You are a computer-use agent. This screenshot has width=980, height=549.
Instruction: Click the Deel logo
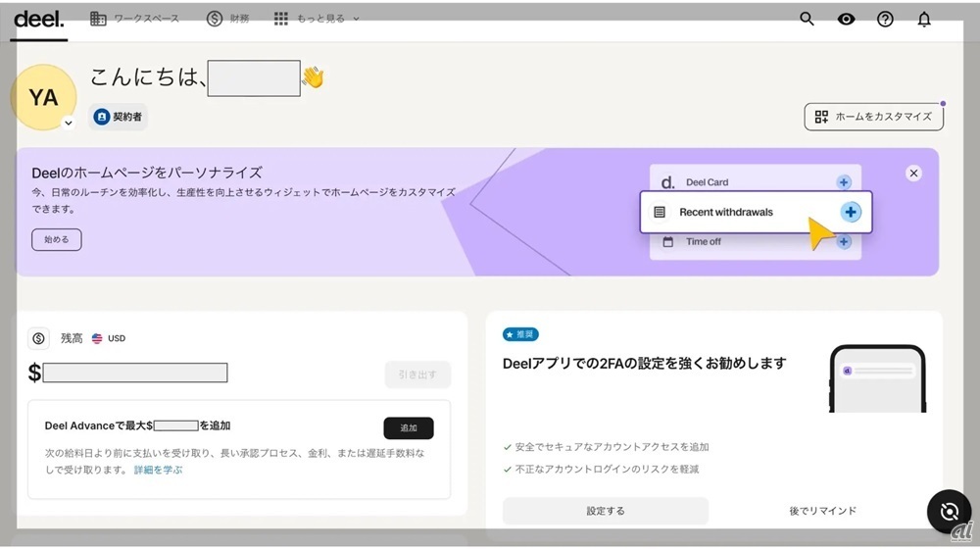tap(39, 19)
